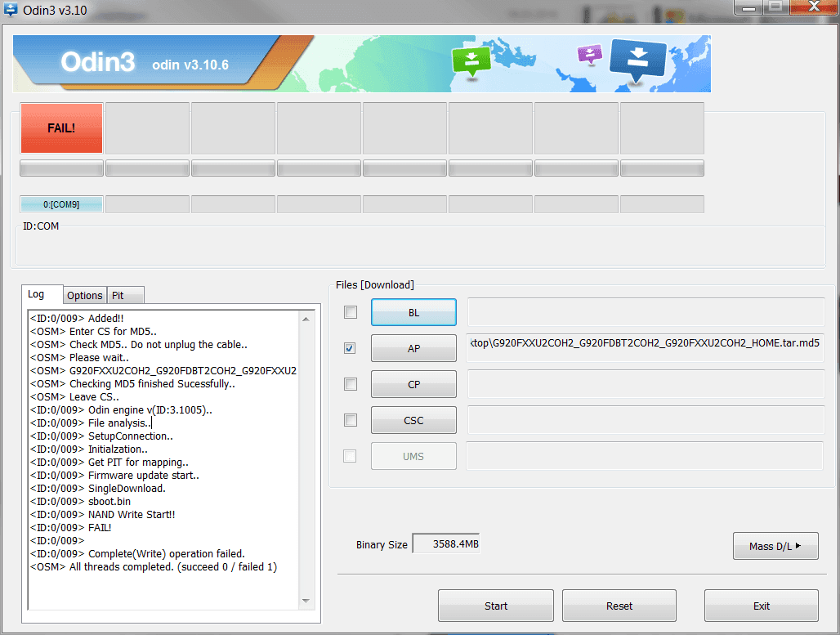Click the 'odin v3.10.6' banner text
The image size is (840, 635).
click(x=190, y=65)
